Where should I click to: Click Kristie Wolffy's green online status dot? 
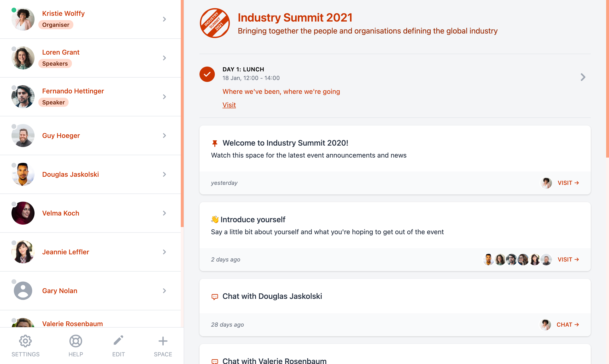pos(14,10)
